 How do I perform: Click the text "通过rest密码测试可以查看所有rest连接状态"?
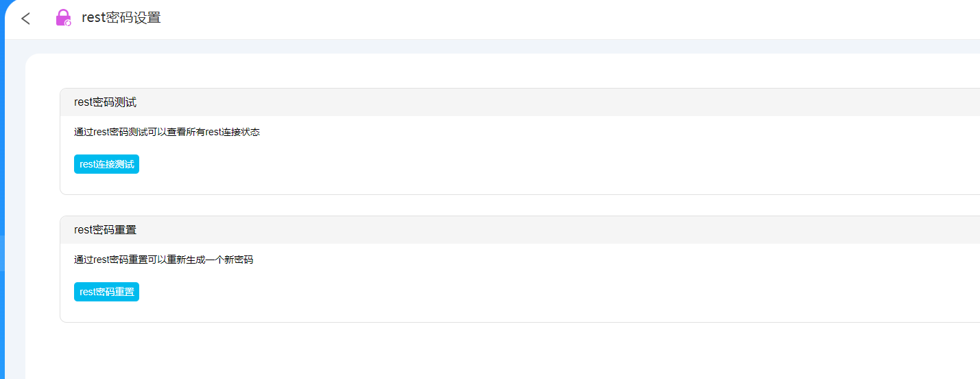167,132
